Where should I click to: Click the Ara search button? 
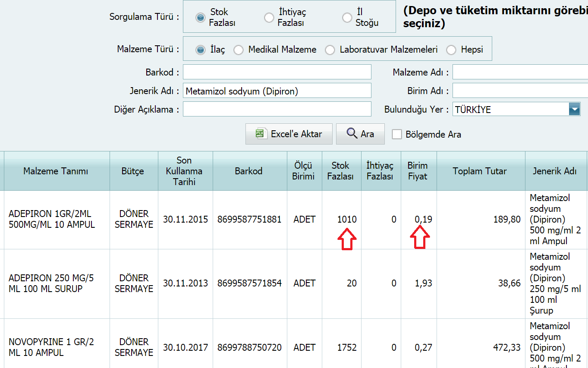point(360,134)
